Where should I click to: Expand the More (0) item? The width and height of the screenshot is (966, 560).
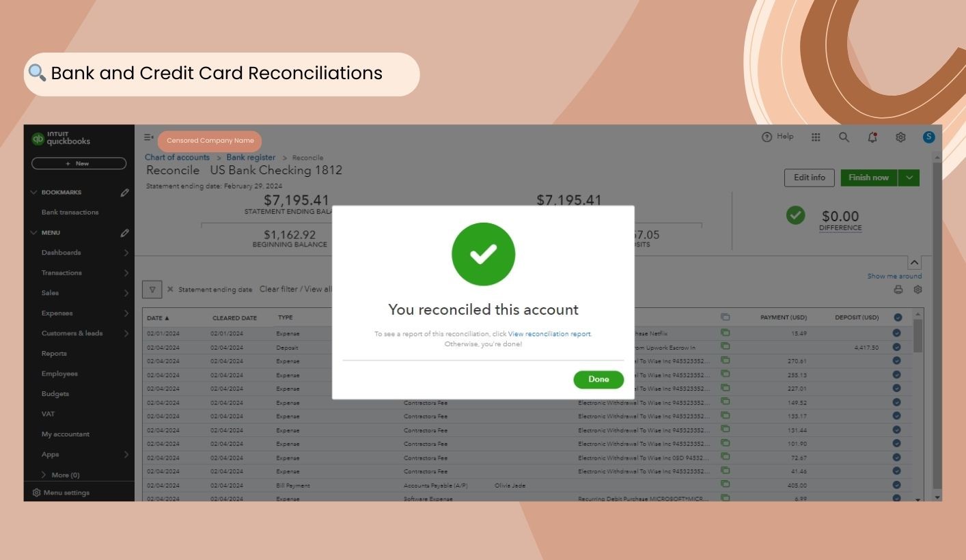pos(60,475)
